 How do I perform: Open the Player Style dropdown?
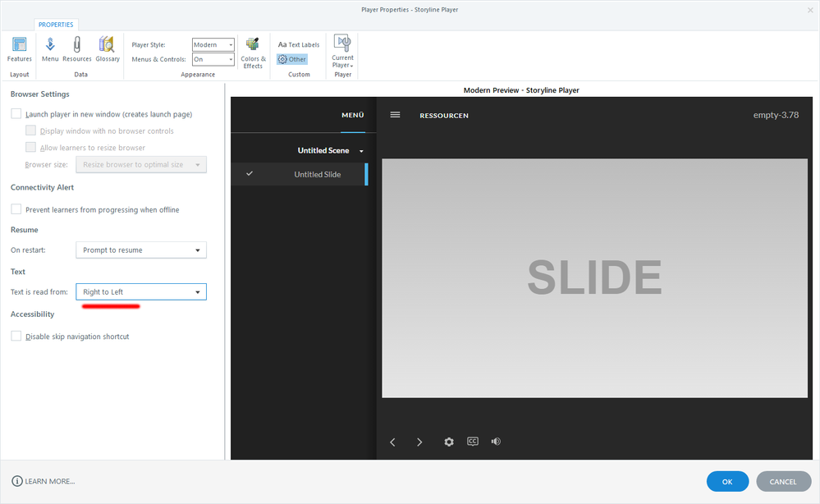pyautogui.click(x=213, y=45)
